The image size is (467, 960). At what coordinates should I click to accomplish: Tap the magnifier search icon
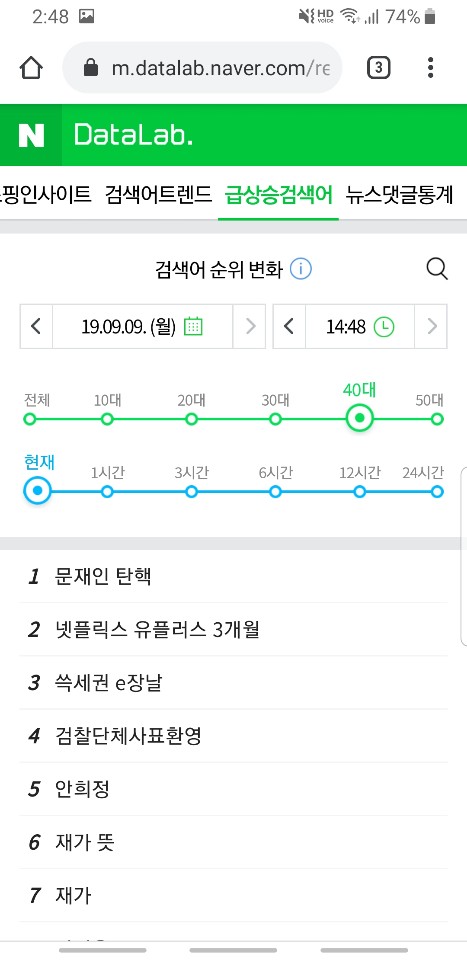(x=437, y=269)
